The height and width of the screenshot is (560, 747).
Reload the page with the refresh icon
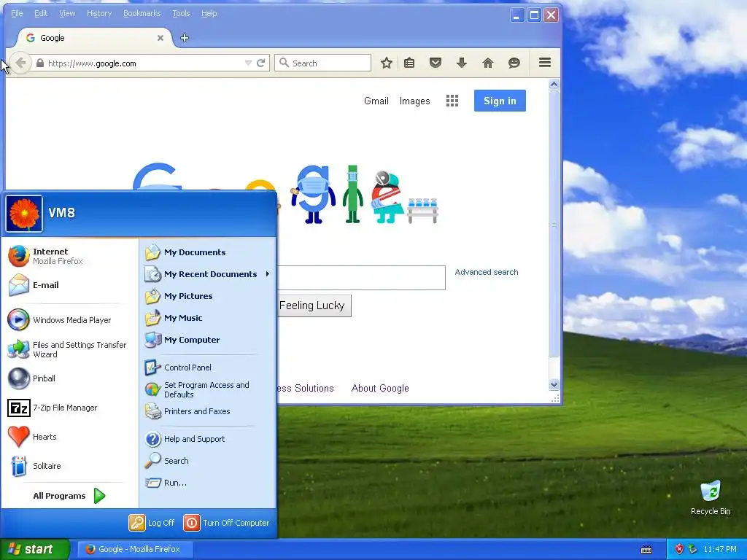260,63
